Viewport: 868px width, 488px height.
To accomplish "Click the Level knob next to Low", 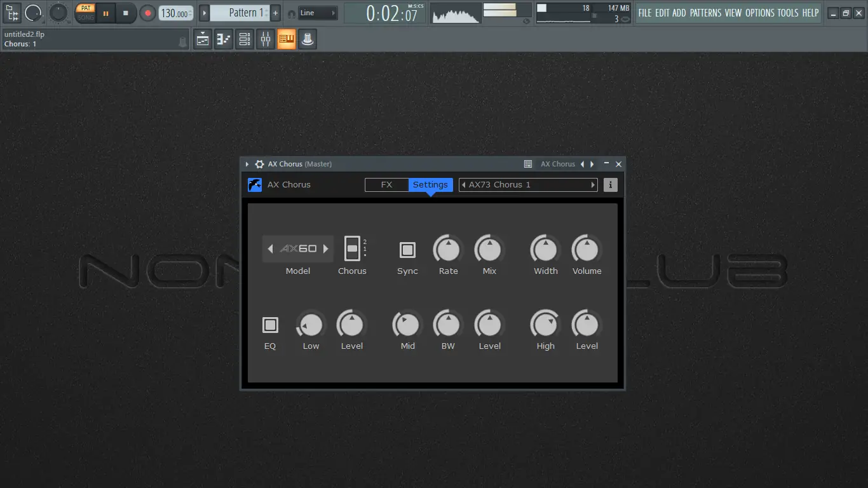I will click(351, 325).
